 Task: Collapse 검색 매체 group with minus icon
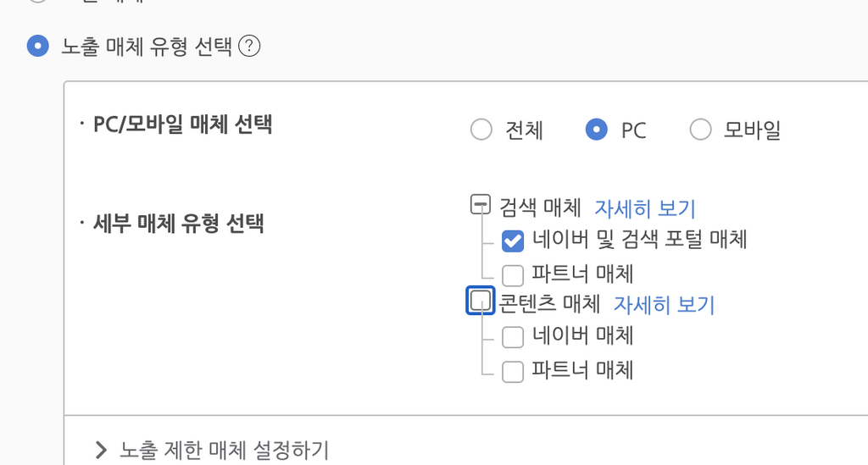click(481, 204)
